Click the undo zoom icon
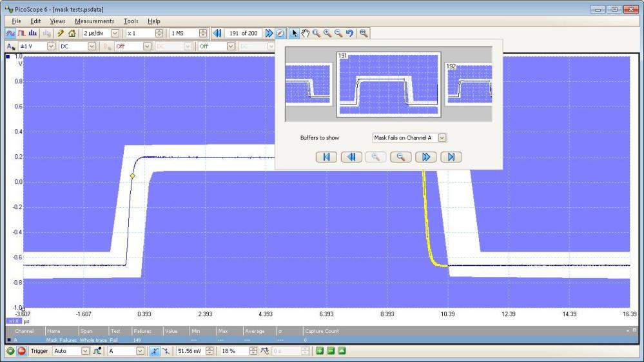The width and height of the screenshot is (644, 362). tap(348, 33)
